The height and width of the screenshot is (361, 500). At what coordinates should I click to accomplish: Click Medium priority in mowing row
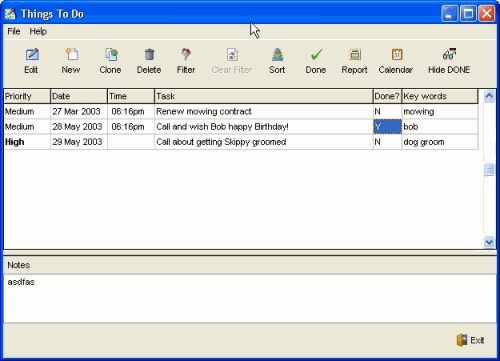(x=27, y=111)
